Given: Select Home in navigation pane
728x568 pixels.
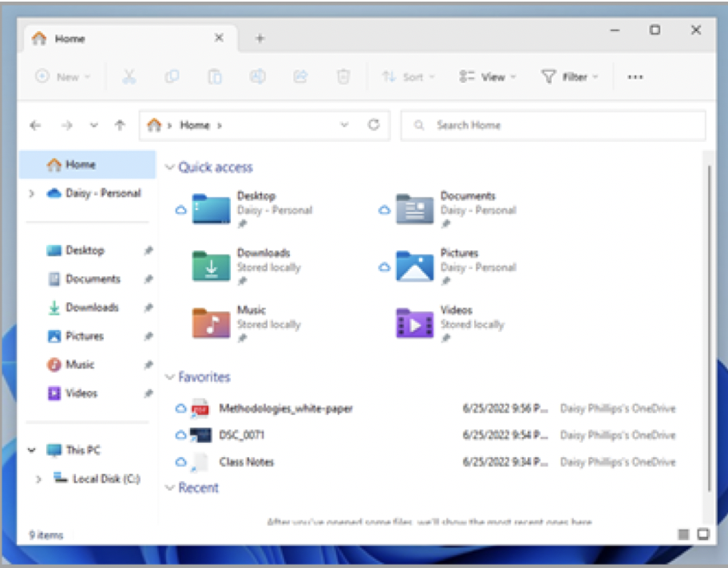Looking at the screenshot, I should pyautogui.click(x=87, y=165).
